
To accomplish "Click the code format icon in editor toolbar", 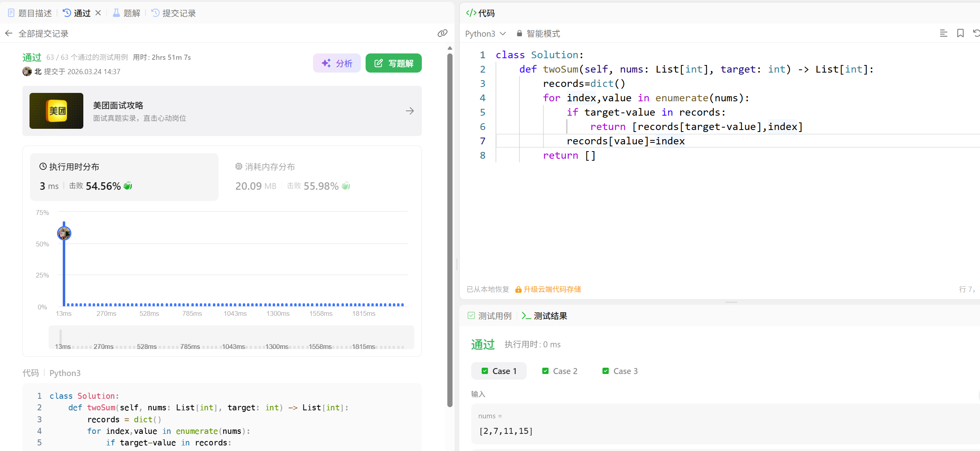I will (943, 33).
